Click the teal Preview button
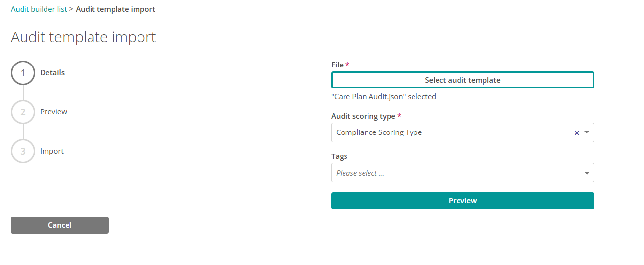This screenshot has height=265, width=644. click(x=462, y=200)
